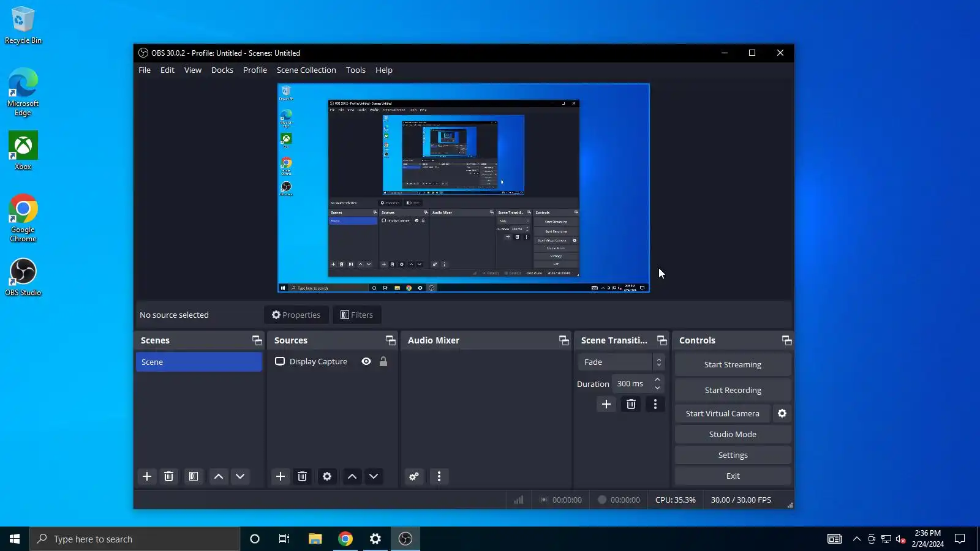
Task: Click the Exit button in Controls
Action: click(733, 476)
